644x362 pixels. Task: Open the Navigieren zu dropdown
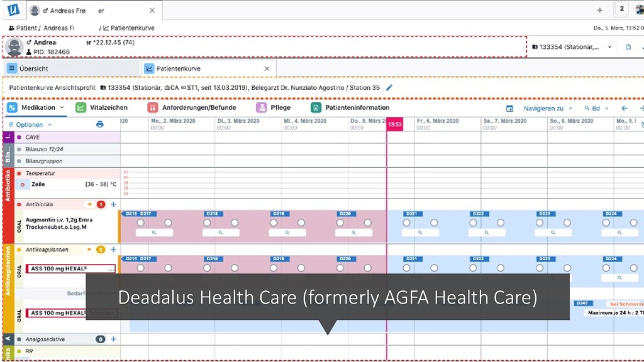548,108
